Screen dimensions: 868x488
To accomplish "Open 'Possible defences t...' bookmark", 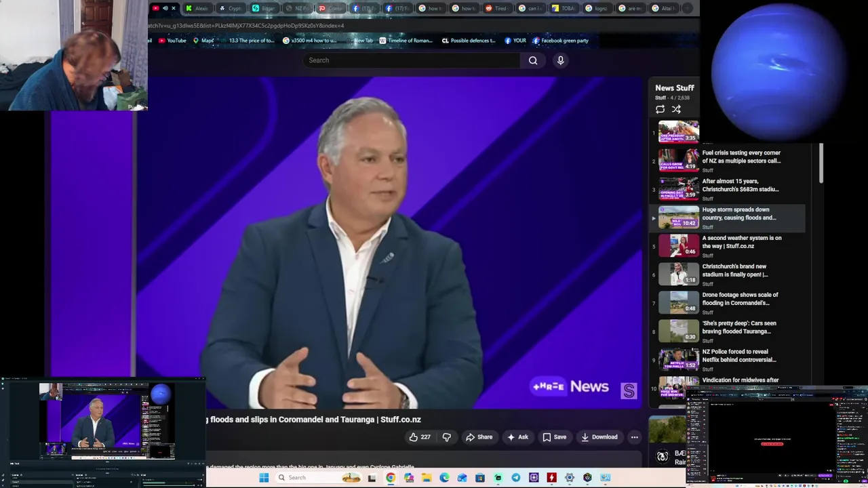I will [x=469, y=41].
